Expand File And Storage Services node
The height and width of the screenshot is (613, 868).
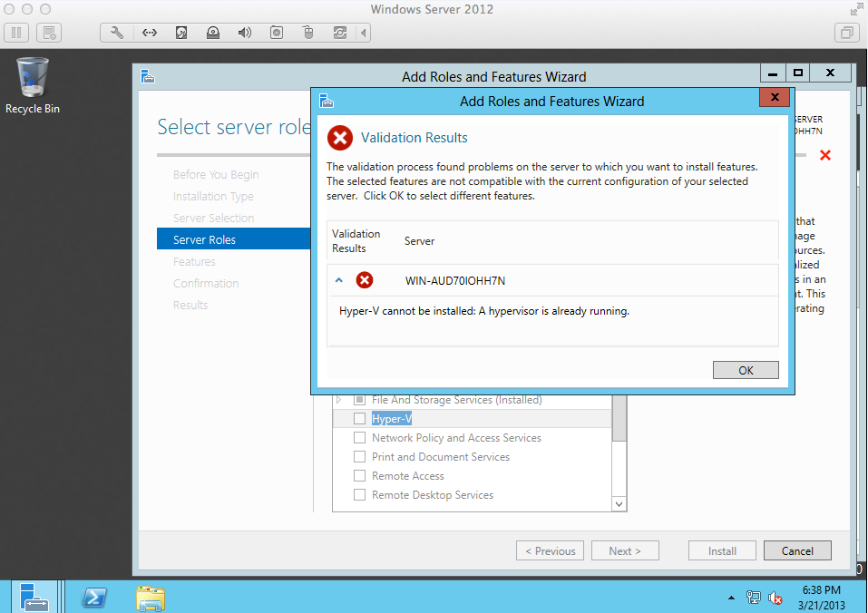pyautogui.click(x=339, y=399)
